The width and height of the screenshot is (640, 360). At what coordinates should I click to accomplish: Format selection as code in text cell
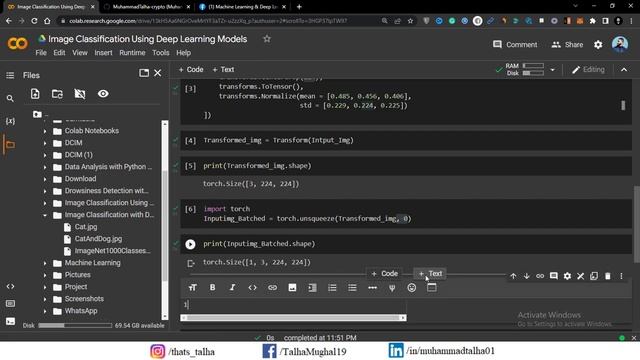(x=252, y=288)
